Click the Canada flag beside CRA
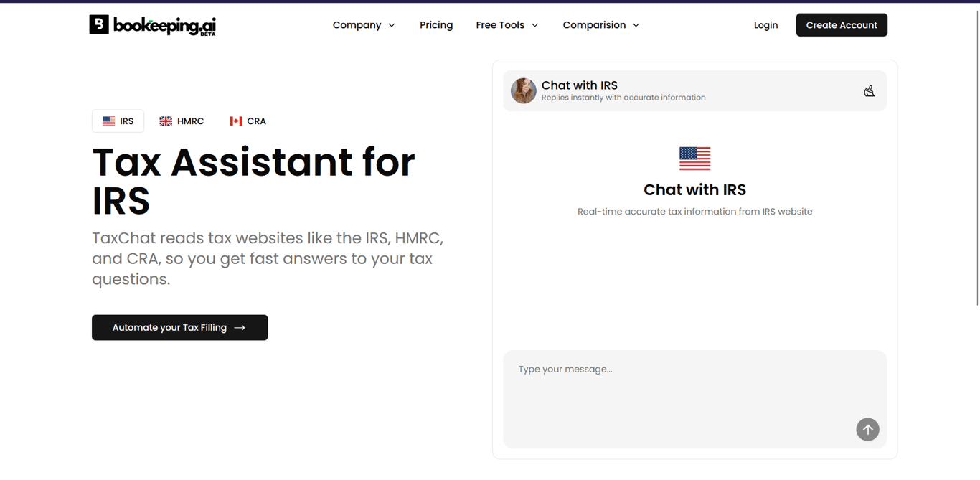The image size is (980, 480). point(237,121)
